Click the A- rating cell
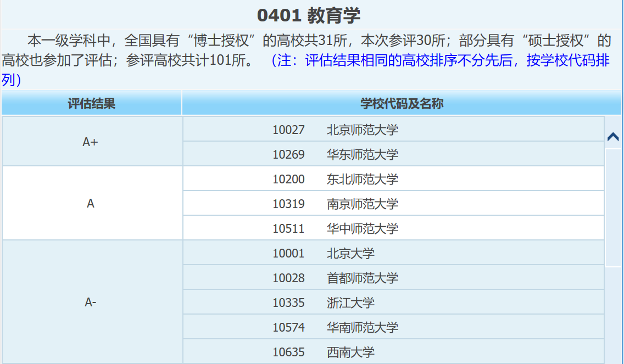 tap(91, 302)
